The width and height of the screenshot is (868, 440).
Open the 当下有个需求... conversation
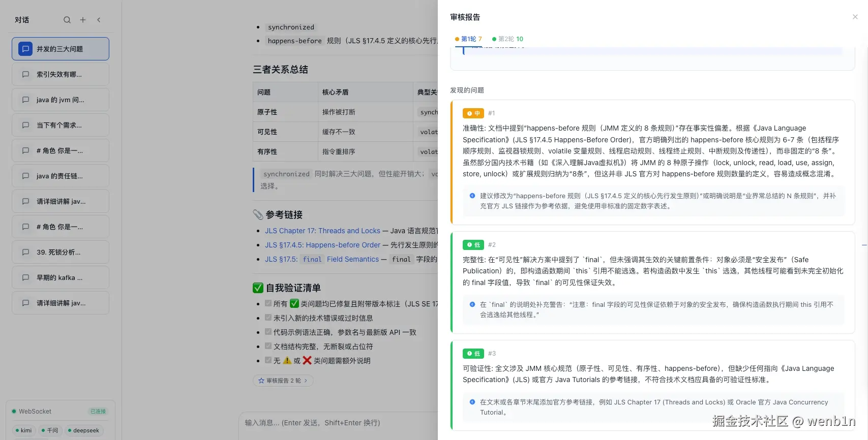61,125
